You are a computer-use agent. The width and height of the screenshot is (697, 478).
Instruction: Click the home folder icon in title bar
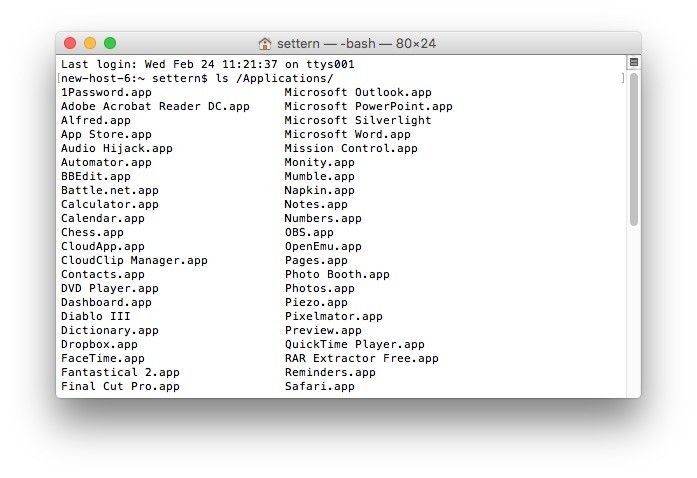click(265, 44)
